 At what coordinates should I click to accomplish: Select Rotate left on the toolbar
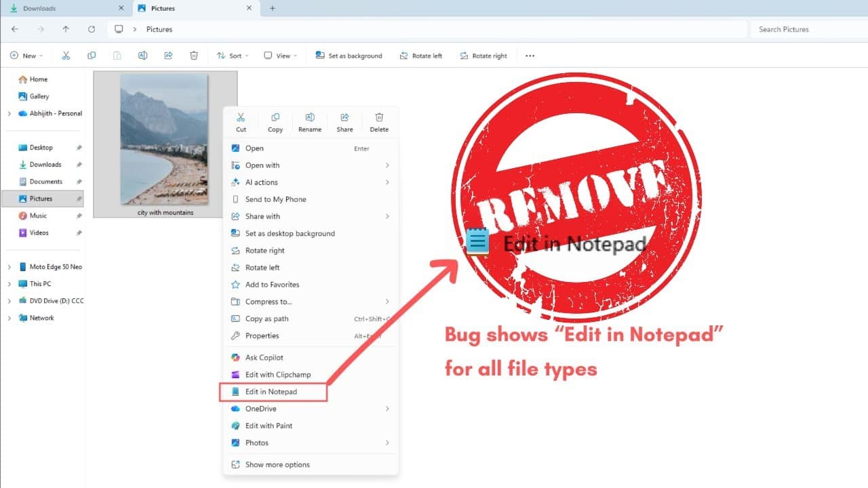click(421, 56)
